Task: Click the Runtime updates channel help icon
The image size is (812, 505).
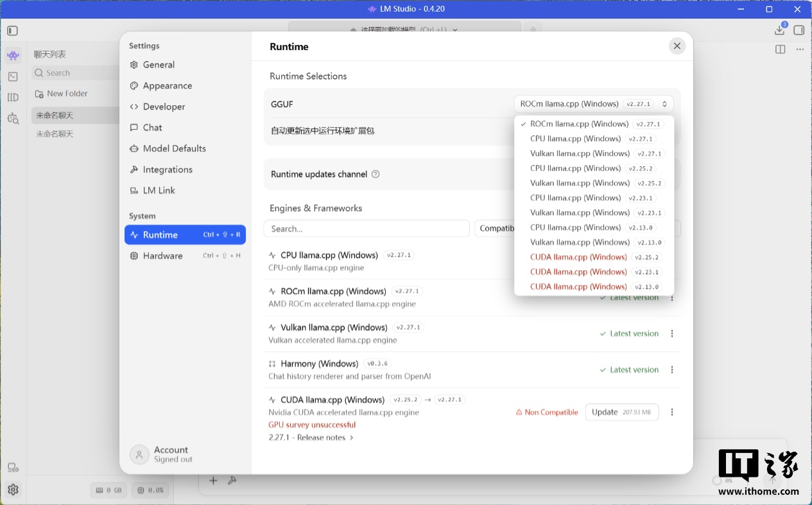Action: tap(376, 174)
